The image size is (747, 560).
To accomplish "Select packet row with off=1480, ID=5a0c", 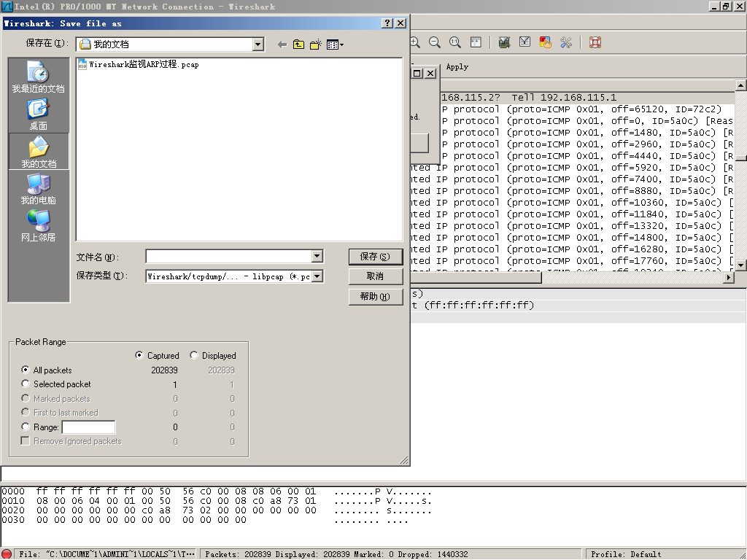I will coord(572,133).
